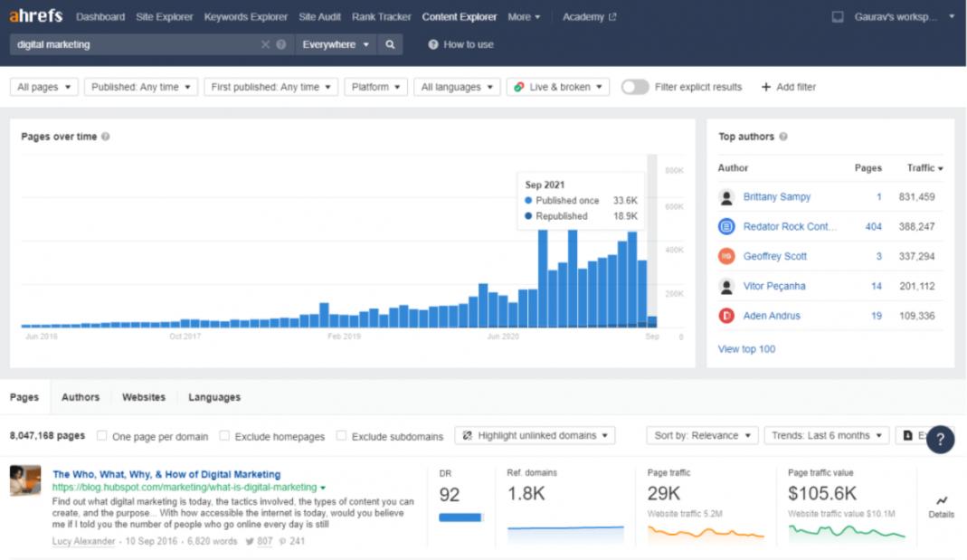
Task: Clear the search query with X icon
Action: 265,44
